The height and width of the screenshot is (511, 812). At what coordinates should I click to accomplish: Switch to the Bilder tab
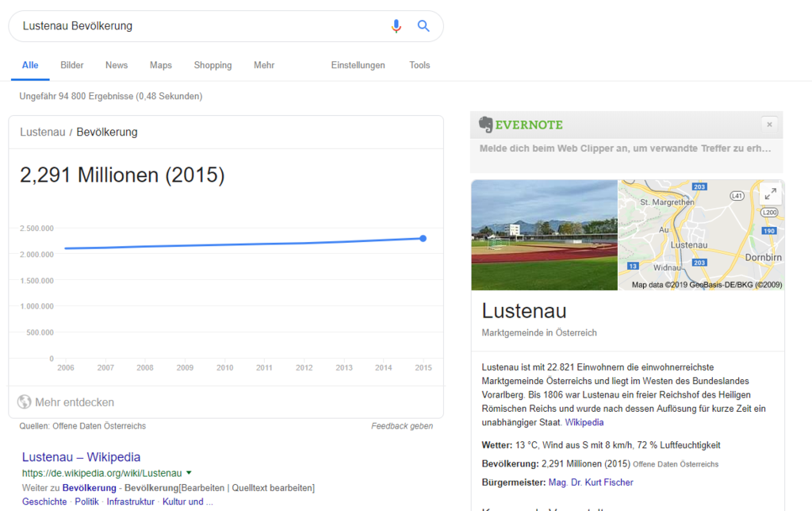pos(72,65)
